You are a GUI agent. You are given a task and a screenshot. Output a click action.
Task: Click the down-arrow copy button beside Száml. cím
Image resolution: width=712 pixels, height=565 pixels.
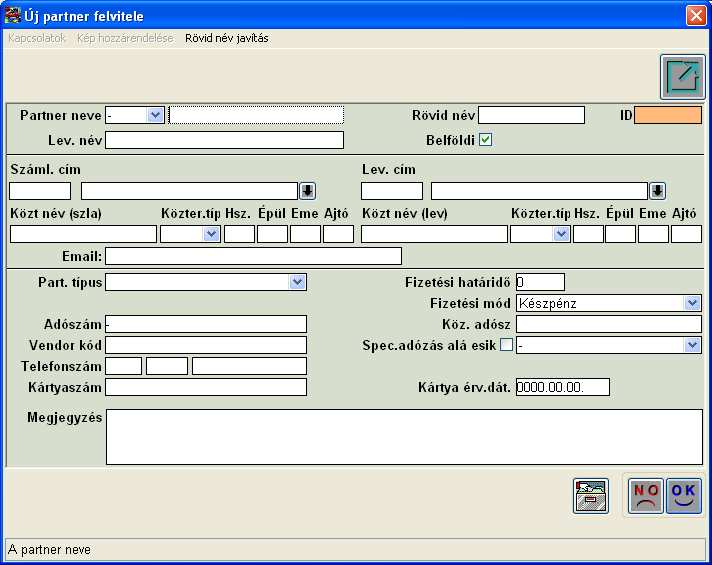307,191
